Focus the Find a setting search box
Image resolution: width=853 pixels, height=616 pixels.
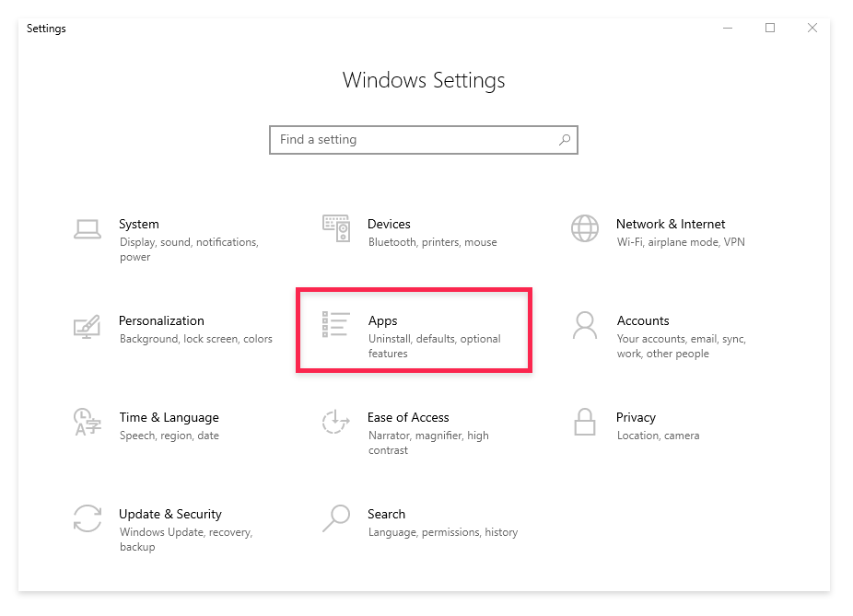click(x=423, y=140)
